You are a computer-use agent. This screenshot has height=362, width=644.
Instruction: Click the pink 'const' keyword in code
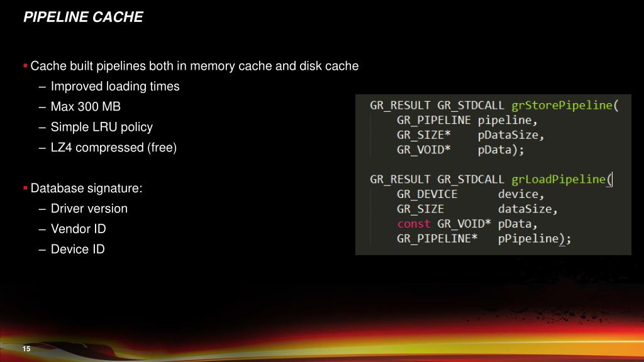coord(414,224)
